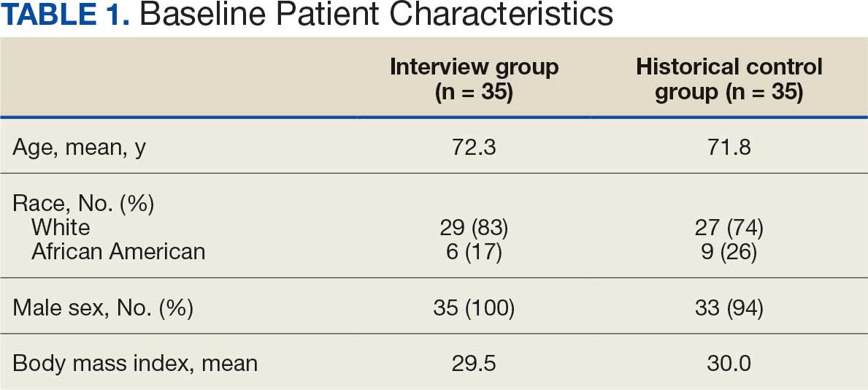Click the "African American" race sub-label
Viewport: 868px width, 390px height.
click(118, 252)
